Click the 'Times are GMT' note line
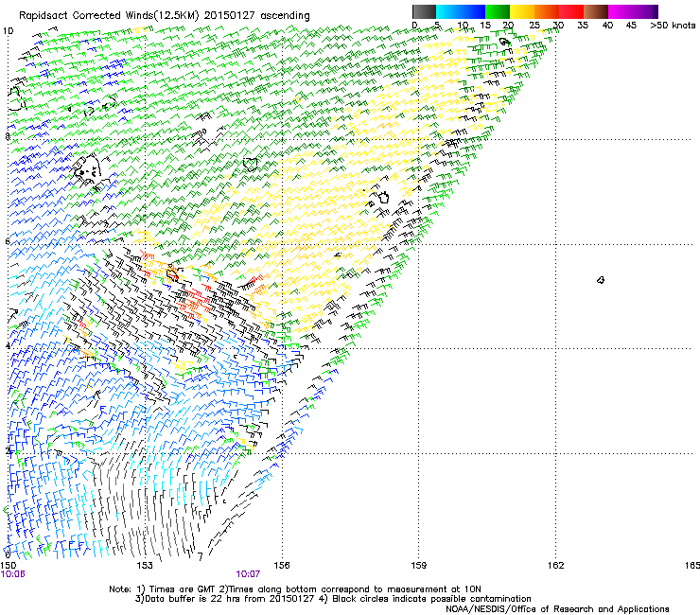Screen dimensions: 700x615 click(294, 589)
